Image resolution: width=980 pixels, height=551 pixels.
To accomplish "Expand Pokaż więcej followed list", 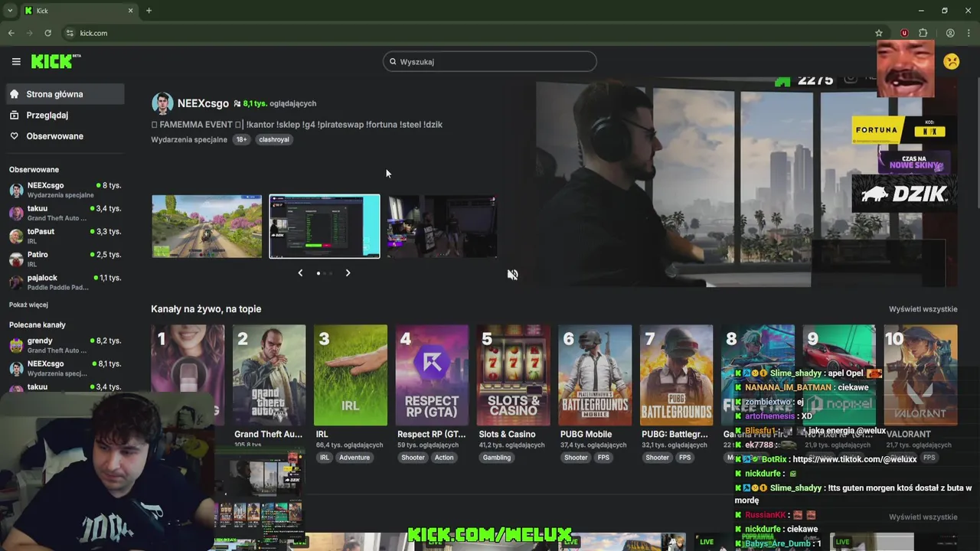I will (28, 305).
